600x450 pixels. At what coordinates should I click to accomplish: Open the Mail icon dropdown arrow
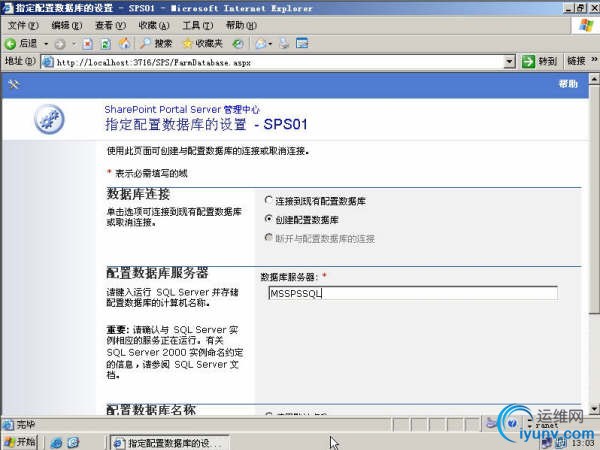point(270,44)
